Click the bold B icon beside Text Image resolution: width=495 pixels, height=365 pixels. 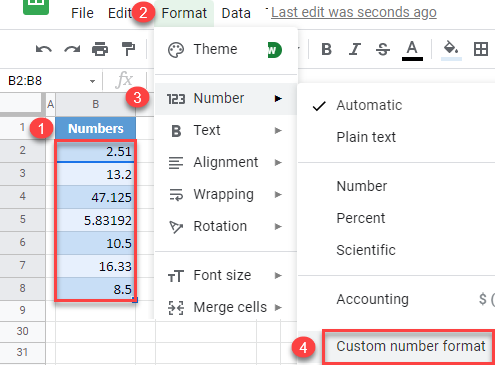(x=176, y=131)
